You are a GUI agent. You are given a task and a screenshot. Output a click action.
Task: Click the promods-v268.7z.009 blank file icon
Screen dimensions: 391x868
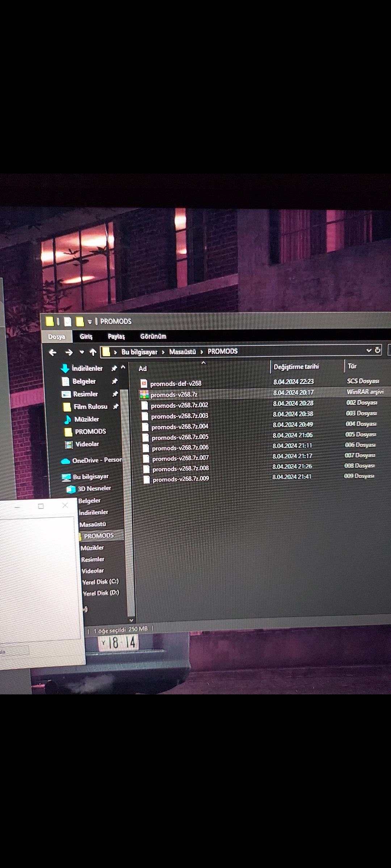pyautogui.click(x=147, y=480)
